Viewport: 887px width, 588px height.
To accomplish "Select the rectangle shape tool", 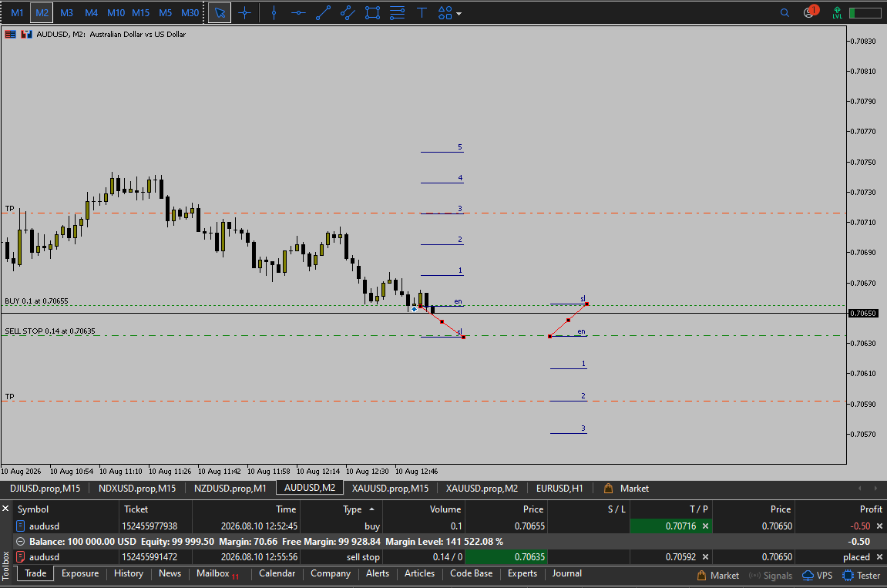I will point(372,12).
